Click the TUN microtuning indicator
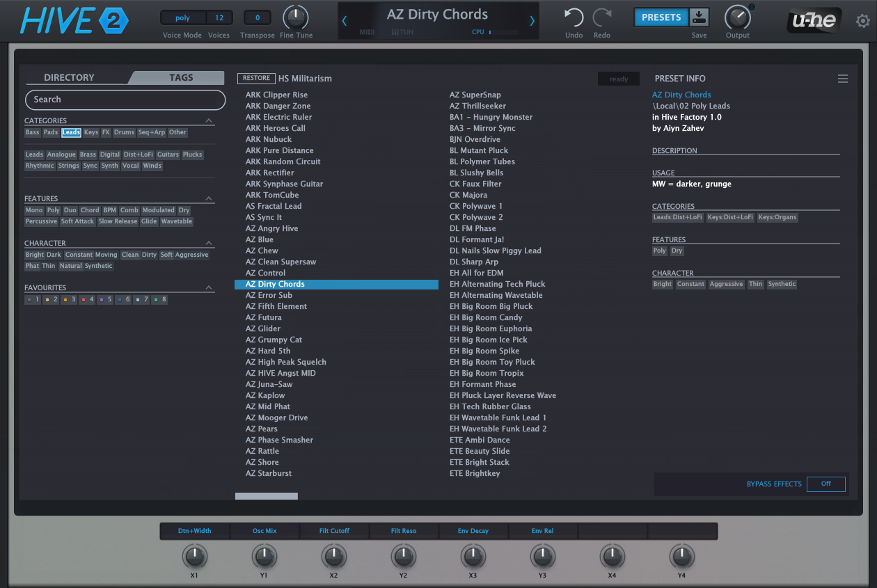This screenshot has height=588, width=877. tap(402, 32)
